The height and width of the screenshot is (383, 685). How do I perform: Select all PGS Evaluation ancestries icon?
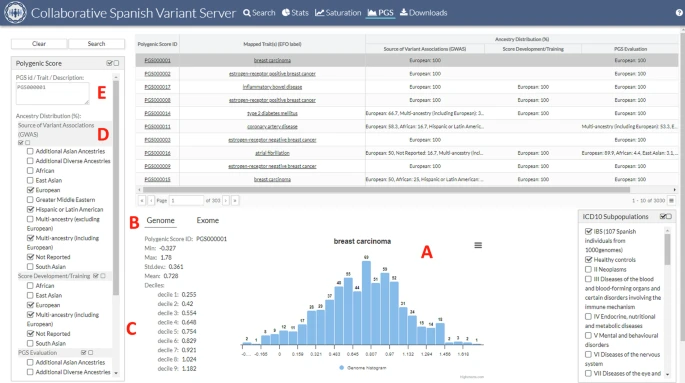click(x=83, y=352)
